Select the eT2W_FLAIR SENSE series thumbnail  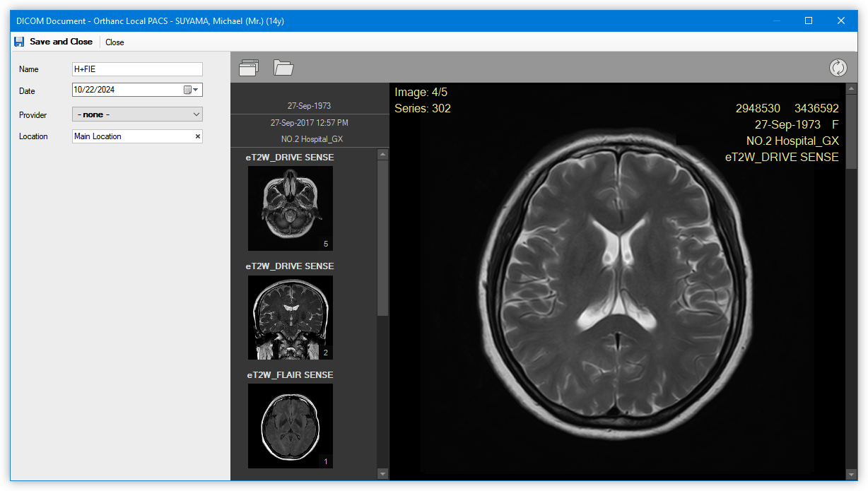pyautogui.click(x=290, y=425)
